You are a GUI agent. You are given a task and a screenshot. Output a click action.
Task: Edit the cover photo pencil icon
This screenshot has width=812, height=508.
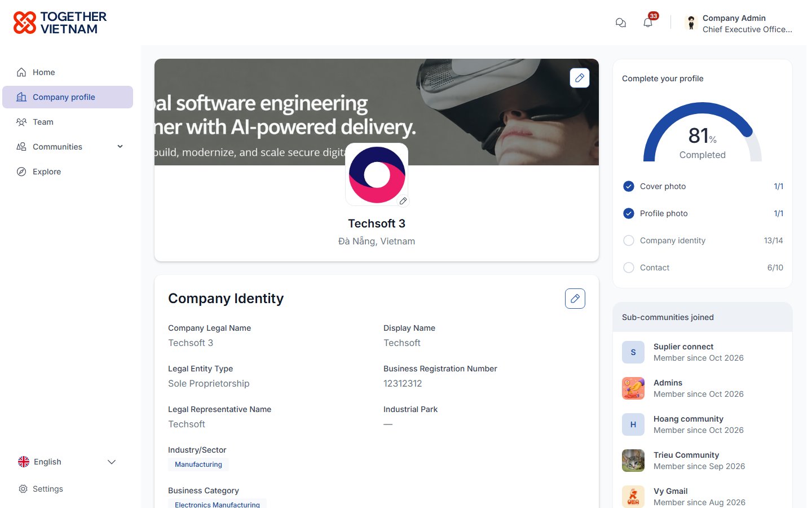point(580,78)
